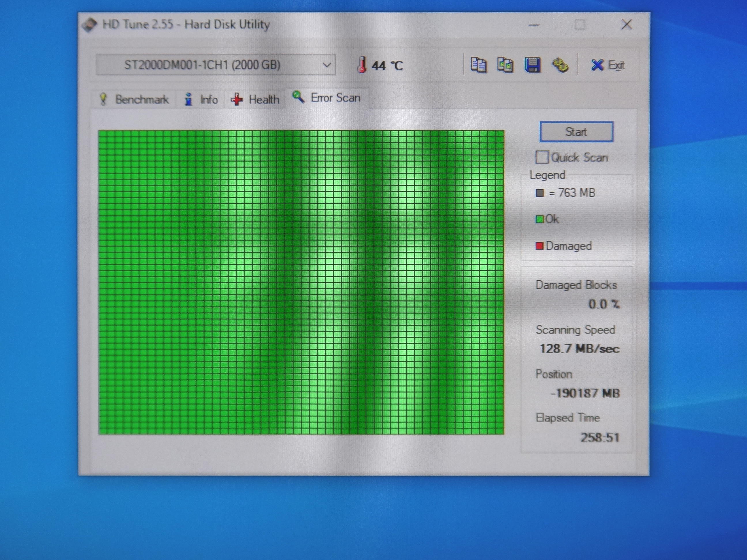Click the copy text to clipboard icon
The height and width of the screenshot is (560, 747).
[x=478, y=65]
